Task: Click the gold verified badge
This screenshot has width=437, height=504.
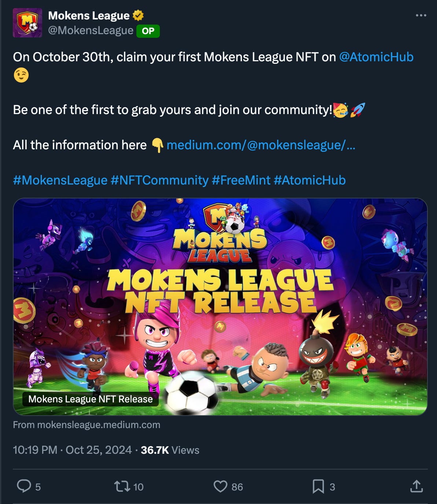Action: coord(138,16)
